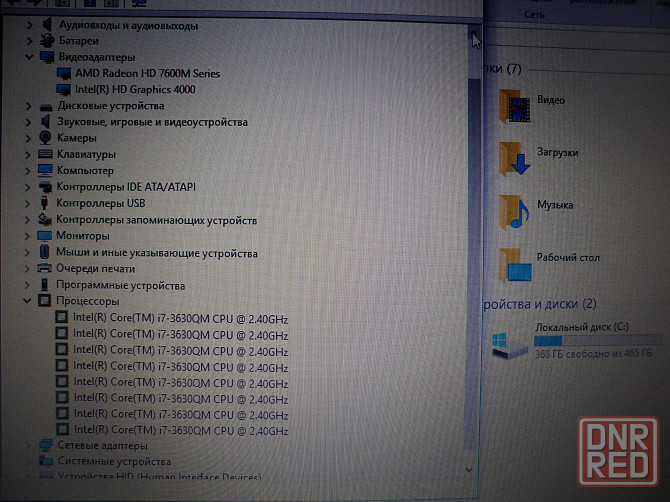
Task: Open the Рабочий стол folder icon in Explorer
Action: point(516,265)
